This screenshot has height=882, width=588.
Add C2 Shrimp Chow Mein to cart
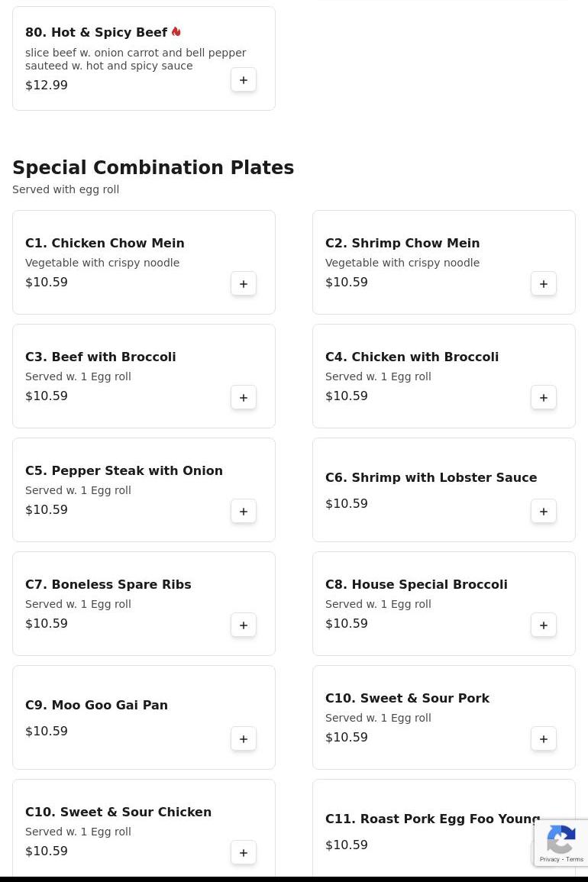point(544,283)
